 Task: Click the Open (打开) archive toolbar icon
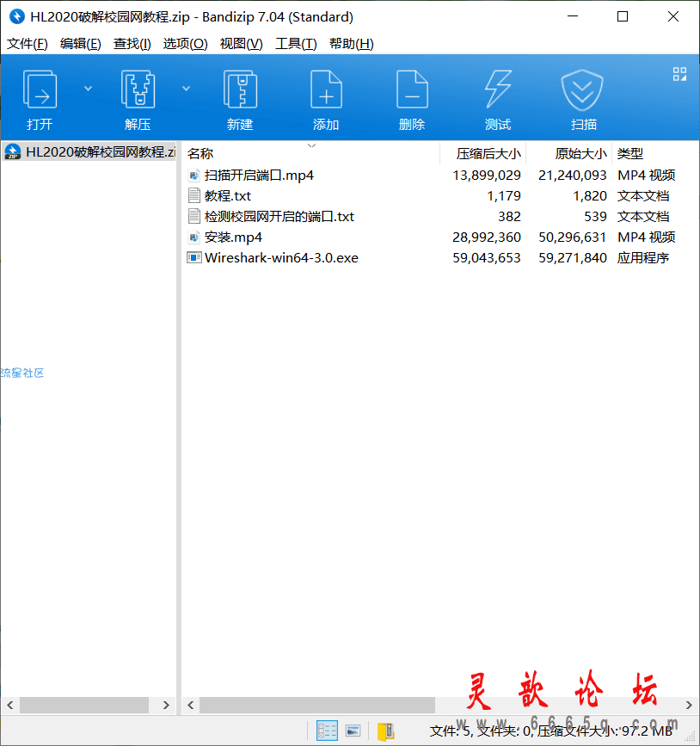click(x=40, y=89)
